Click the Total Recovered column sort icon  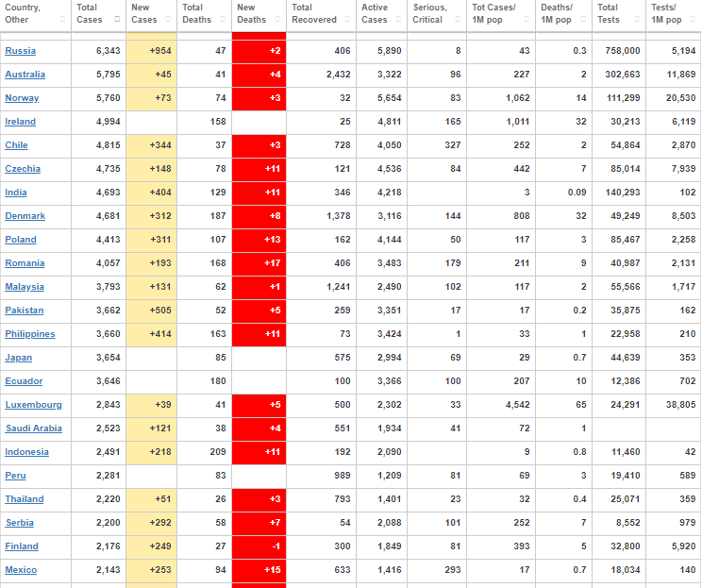[x=347, y=19]
